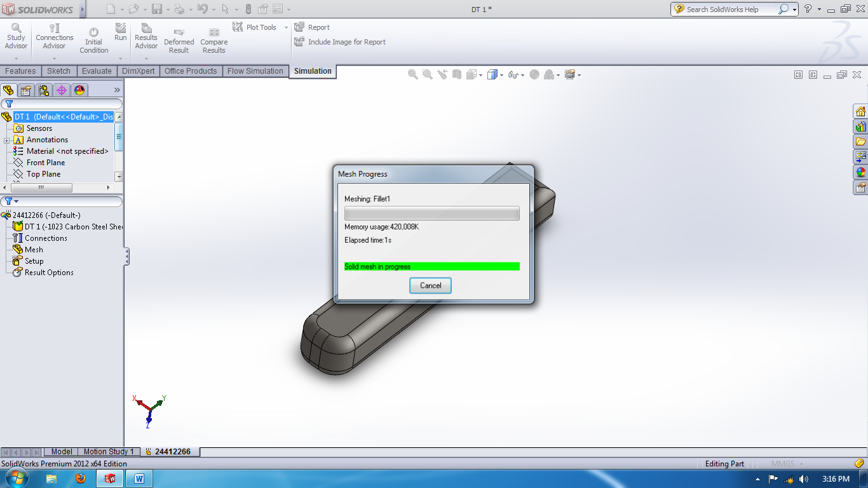Screen dimensions: 868x488
Task: Switch to the Flow Simulation tab
Action: pyautogui.click(x=255, y=71)
